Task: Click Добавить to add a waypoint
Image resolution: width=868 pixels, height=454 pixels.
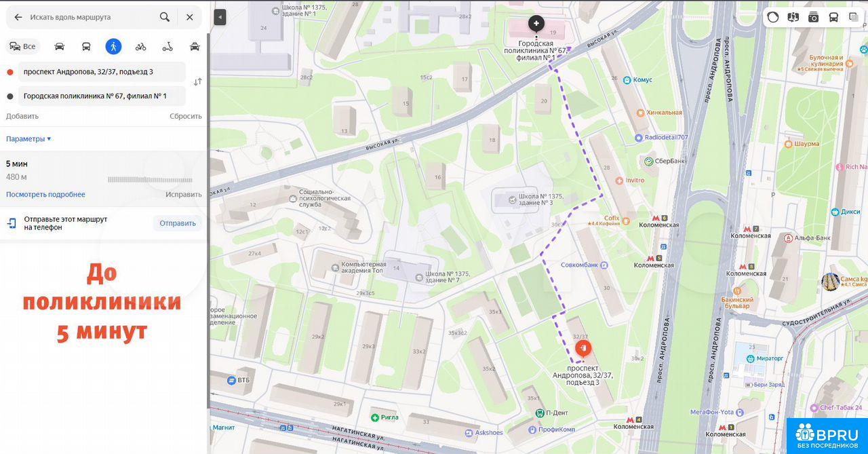Action: click(22, 116)
